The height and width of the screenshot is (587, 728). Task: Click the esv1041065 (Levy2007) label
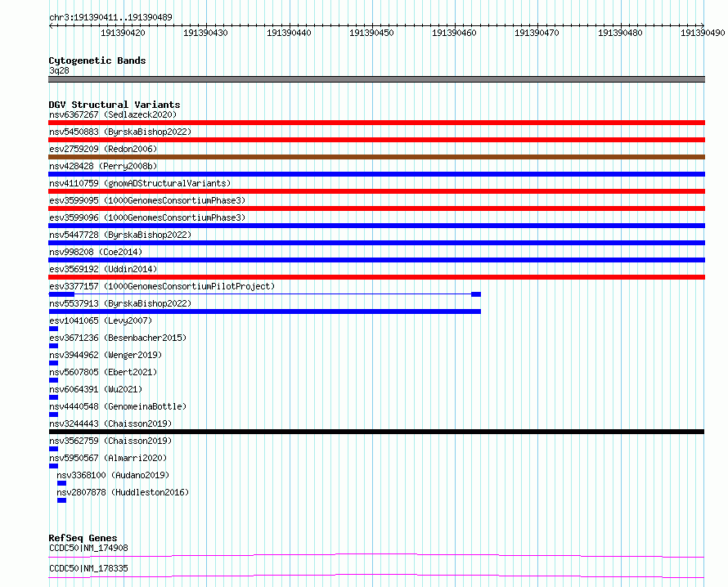pyautogui.click(x=101, y=320)
